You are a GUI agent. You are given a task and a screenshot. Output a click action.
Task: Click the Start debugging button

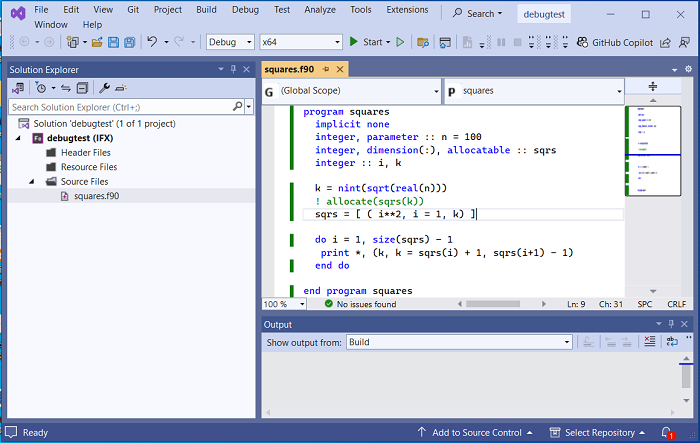[x=366, y=42]
